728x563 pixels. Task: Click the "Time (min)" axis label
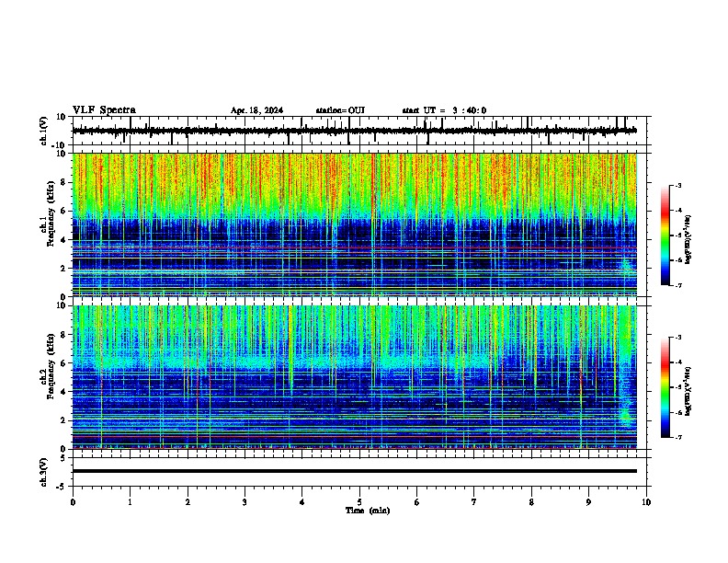pos(368,511)
